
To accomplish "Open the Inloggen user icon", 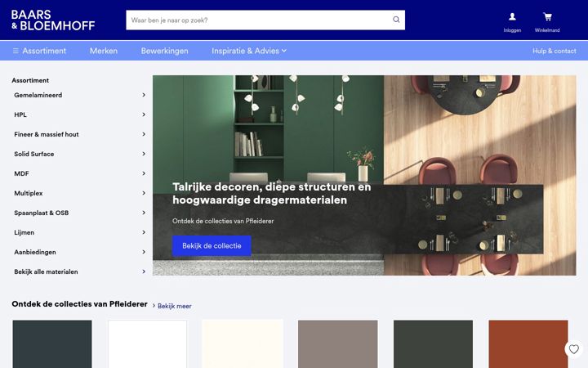I will 512,16.
